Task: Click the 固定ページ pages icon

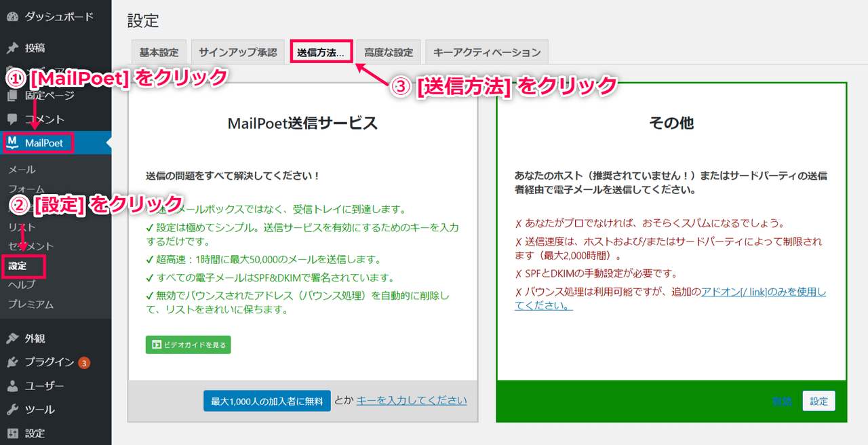Action: click(x=12, y=96)
